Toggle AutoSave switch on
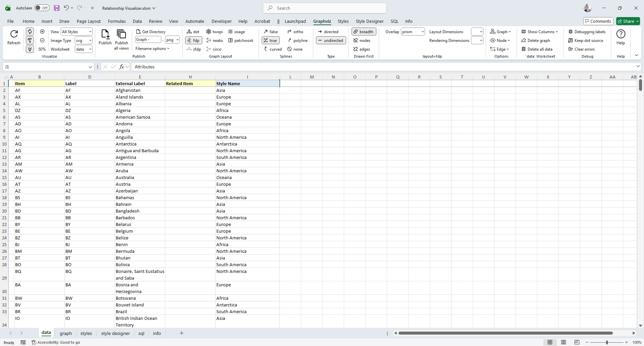This screenshot has height=346, width=644. coord(42,8)
